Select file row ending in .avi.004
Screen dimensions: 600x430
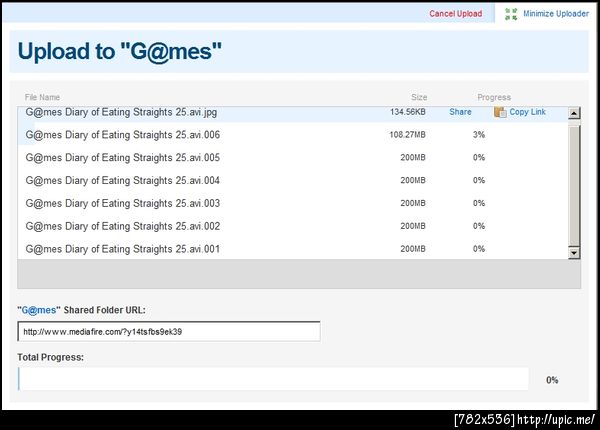coord(293,180)
